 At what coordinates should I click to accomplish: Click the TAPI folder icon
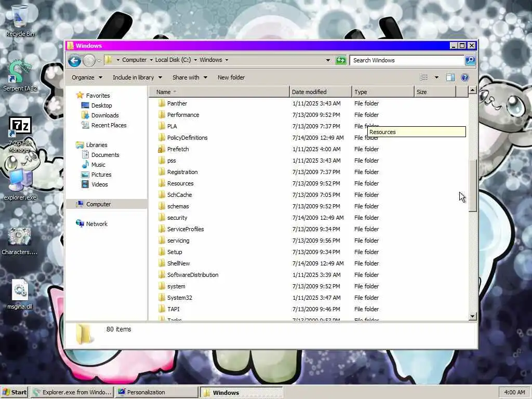tap(162, 309)
